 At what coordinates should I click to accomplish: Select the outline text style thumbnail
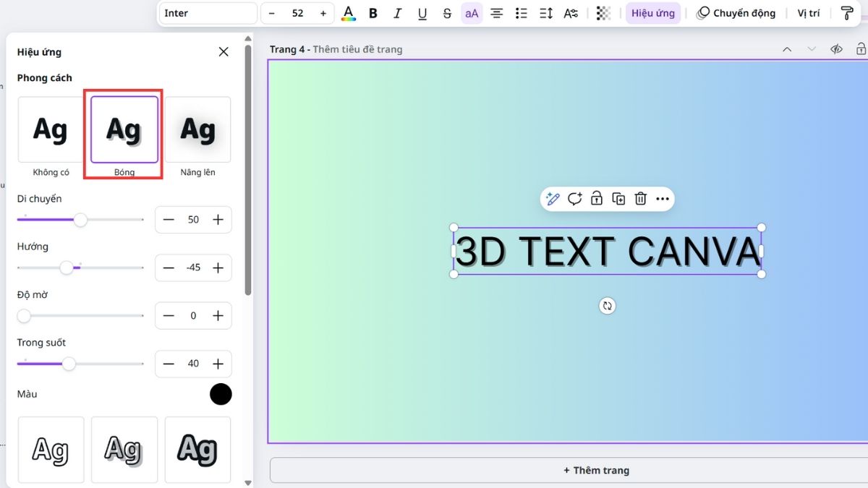point(51,450)
